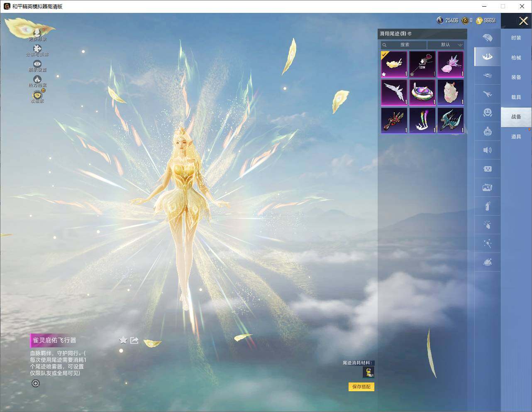This screenshot has height=412, width=532.
Task: Select the teal dragon wings trail thumbnail
Action: (x=451, y=120)
